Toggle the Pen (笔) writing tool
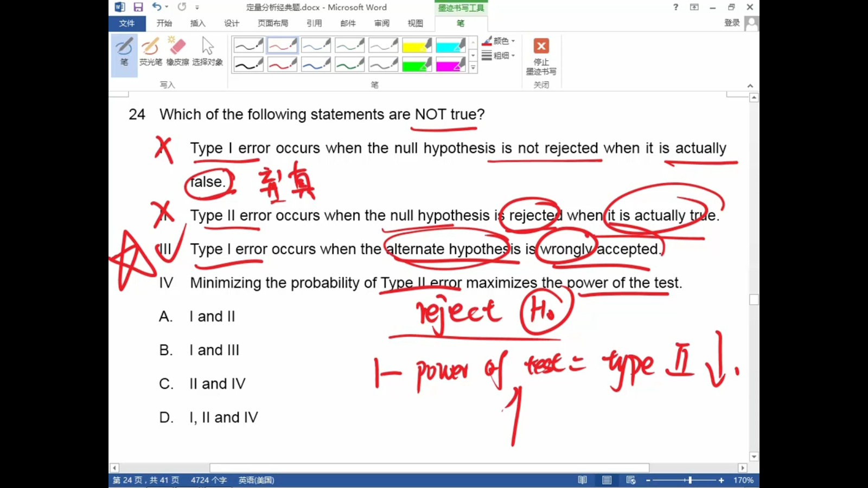868x488 pixels. click(124, 52)
